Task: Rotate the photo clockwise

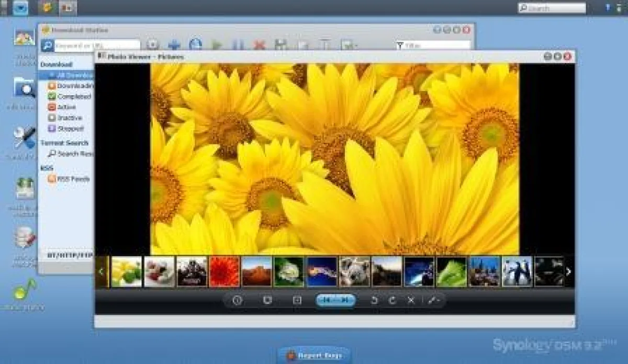Action: pyautogui.click(x=392, y=300)
